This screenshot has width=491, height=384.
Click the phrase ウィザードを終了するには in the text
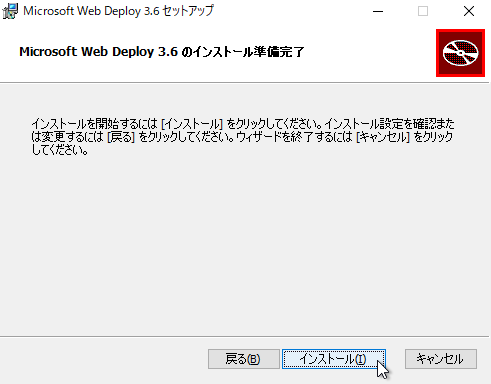[294, 137]
